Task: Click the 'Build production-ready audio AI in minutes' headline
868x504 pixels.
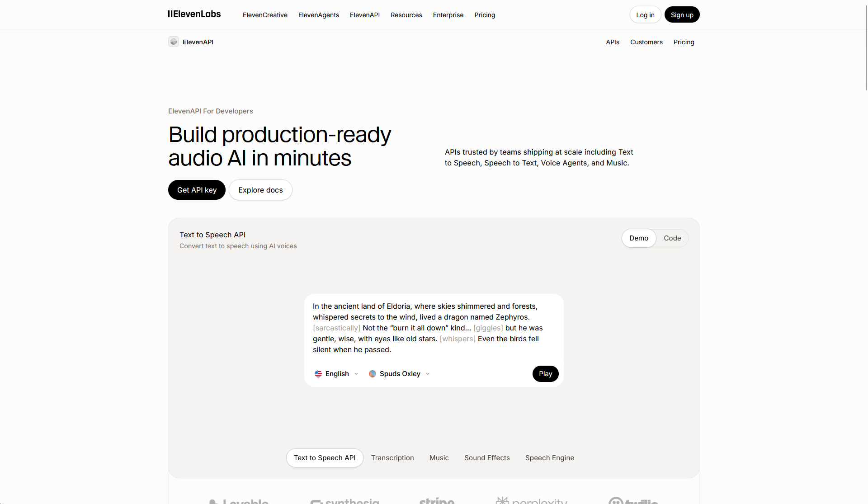Action: coord(280,146)
